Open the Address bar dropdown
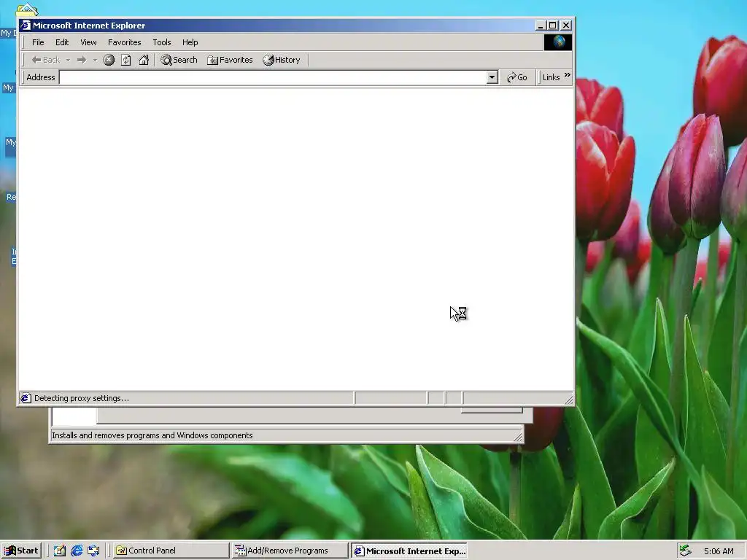 click(x=492, y=77)
